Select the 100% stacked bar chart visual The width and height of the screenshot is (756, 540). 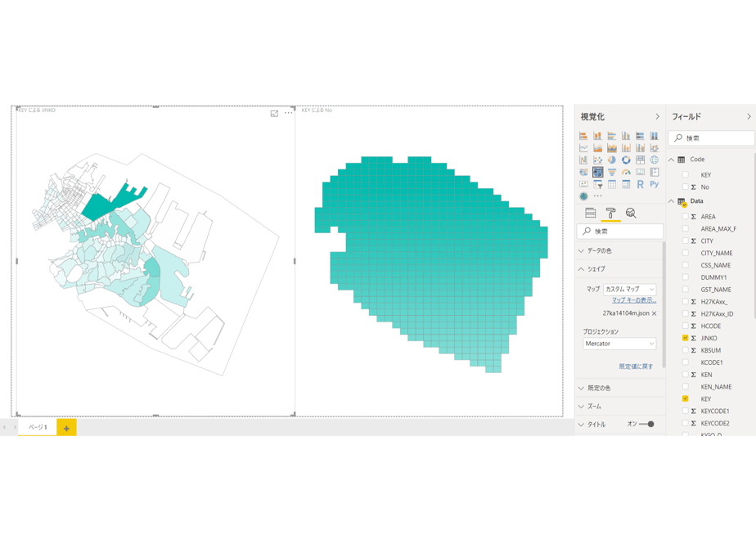point(641,136)
